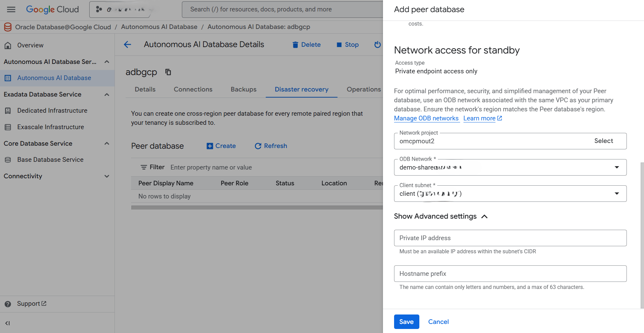Image resolution: width=644 pixels, height=333 pixels.
Task: Switch to the Connections tab
Action: 193,89
